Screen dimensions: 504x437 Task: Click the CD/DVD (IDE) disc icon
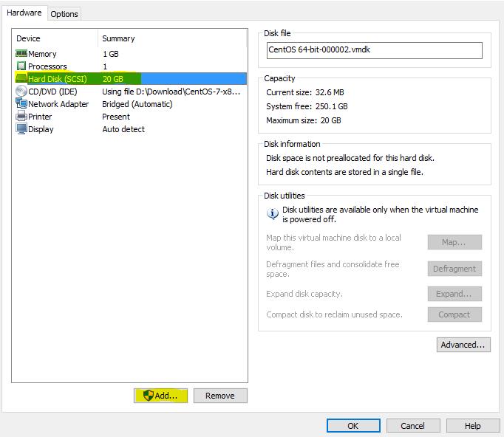click(21, 92)
